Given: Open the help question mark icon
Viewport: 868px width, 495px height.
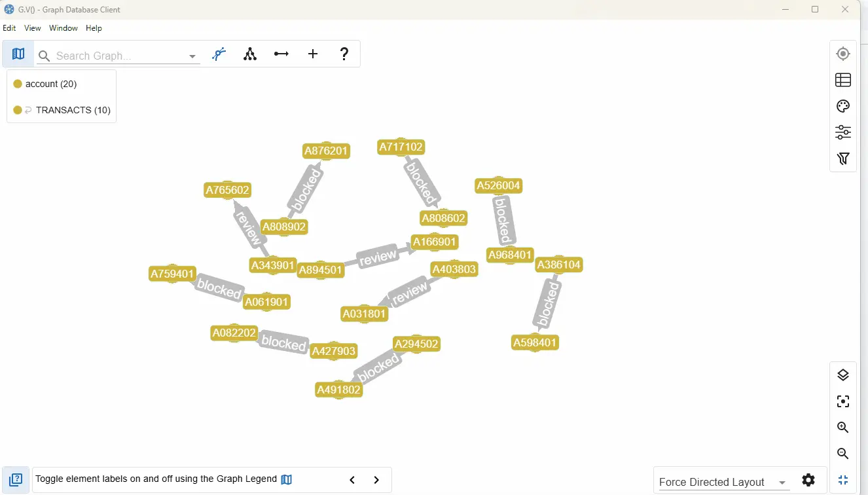Looking at the screenshot, I should click(x=344, y=54).
